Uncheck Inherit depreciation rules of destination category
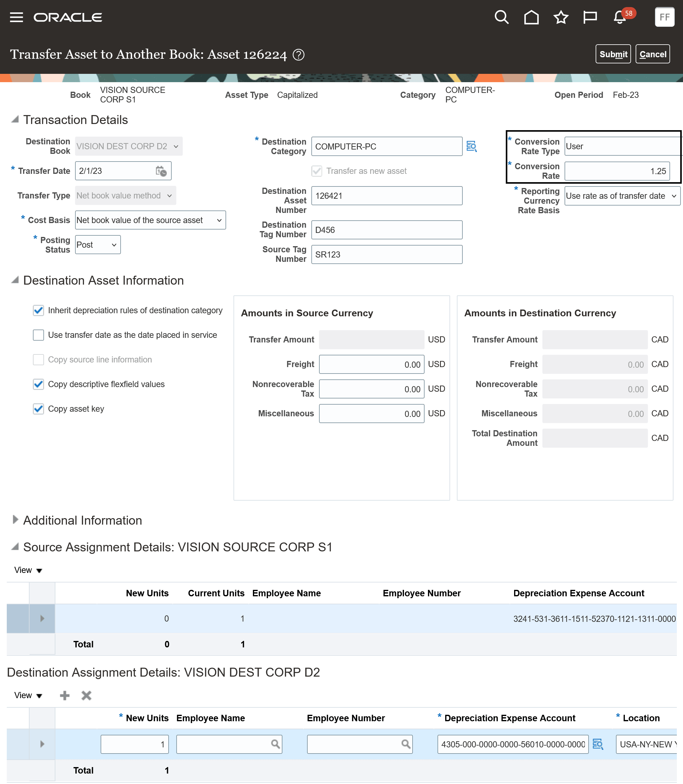The width and height of the screenshot is (683, 784). click(38, 310)
